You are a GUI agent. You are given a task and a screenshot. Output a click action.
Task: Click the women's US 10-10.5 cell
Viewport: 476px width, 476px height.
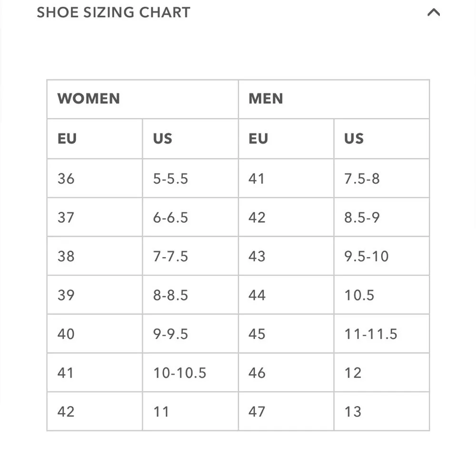(x=179, y=373)
